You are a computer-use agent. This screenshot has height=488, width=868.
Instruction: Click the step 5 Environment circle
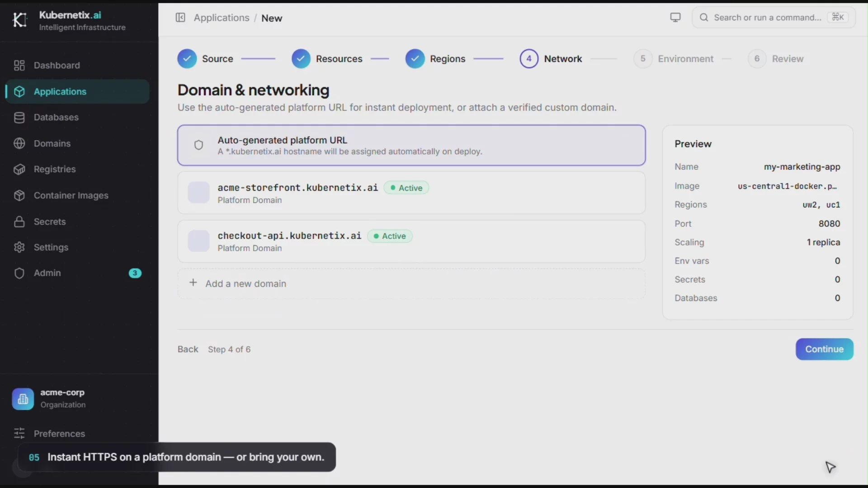coord(643,59)
